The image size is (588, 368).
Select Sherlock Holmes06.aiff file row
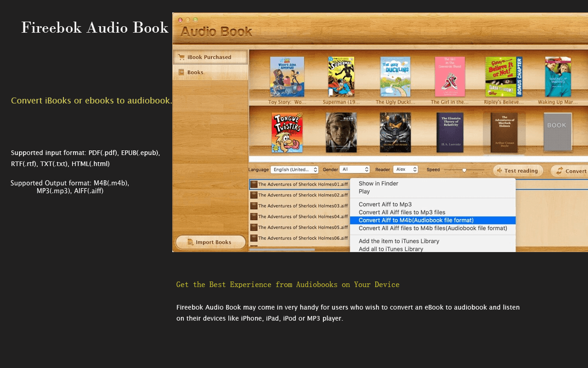pos(300,238)
